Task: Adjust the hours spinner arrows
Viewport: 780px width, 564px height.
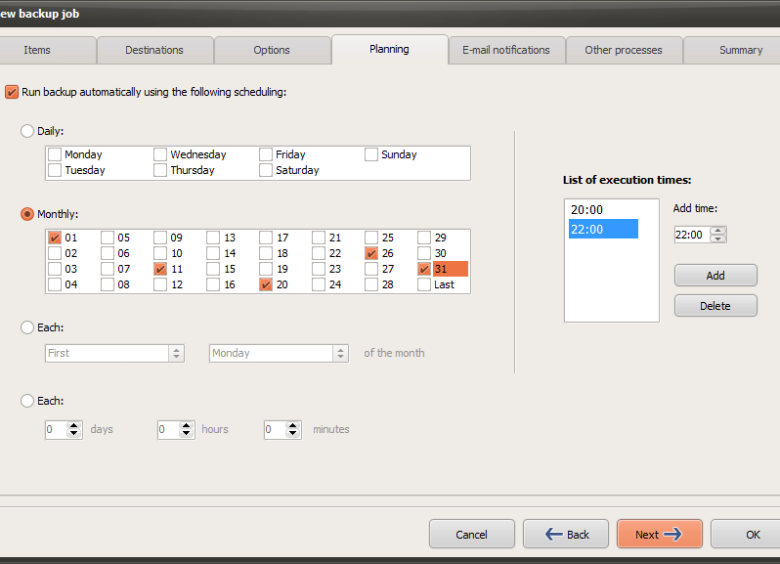Action: (x=185, y=429)
